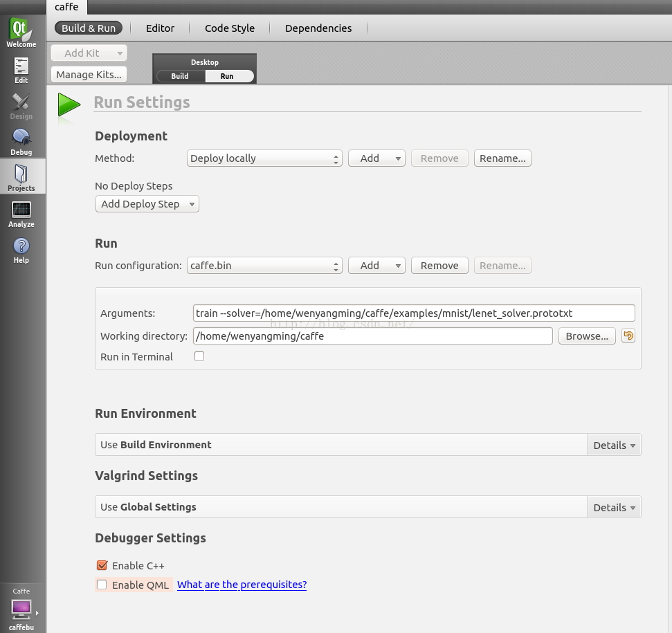Image resolution: width=672 pixels, height=633 pixels.
Task: Click the Run Settings heading
Action: 142,102
